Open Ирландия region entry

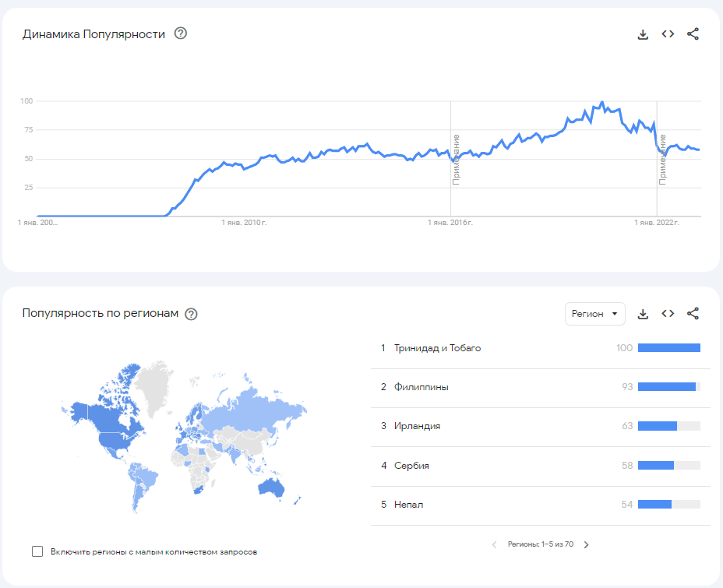(417, 426)
